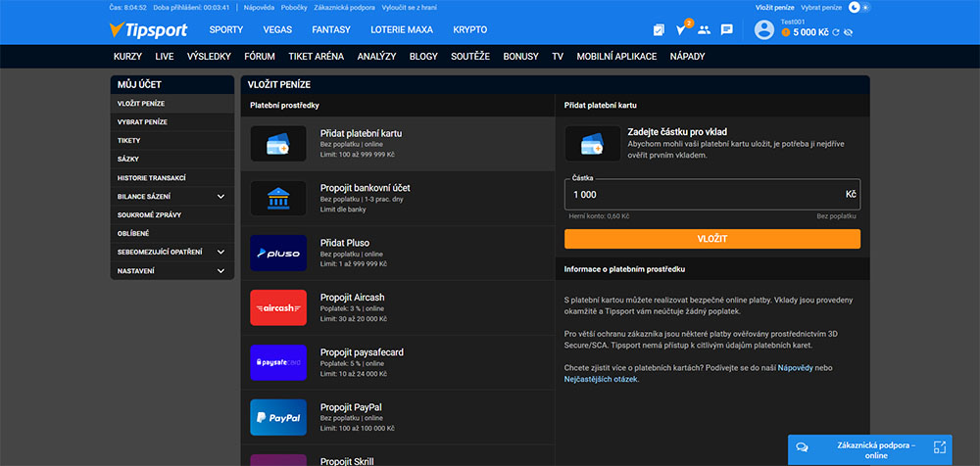Open the VEGAS menu item
The image size is (980, 466).
click(277, 29)
